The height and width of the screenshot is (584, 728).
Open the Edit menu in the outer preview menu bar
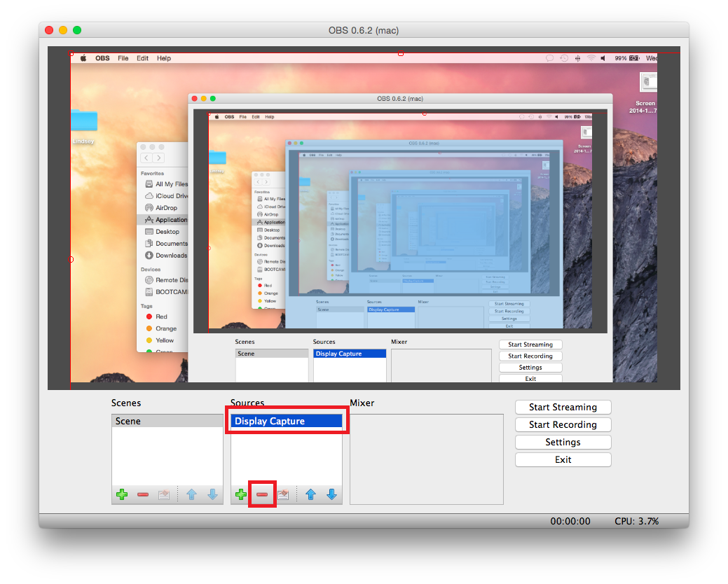(142, 58)
